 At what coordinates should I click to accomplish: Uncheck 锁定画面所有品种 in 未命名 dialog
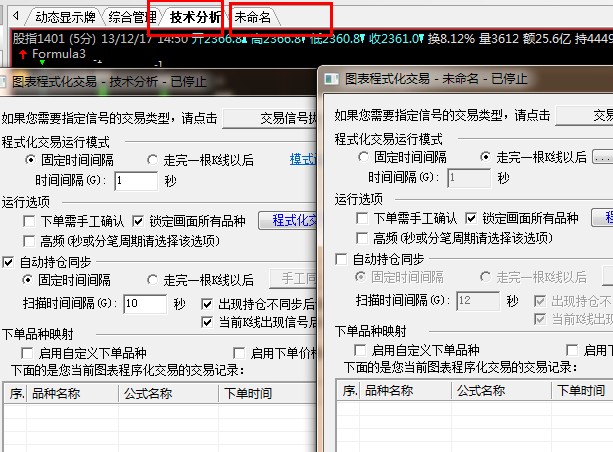(x=472, y=218)
